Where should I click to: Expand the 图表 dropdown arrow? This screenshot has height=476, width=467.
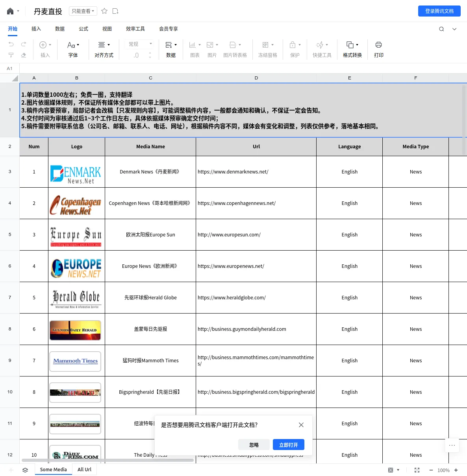pos(200,45)
